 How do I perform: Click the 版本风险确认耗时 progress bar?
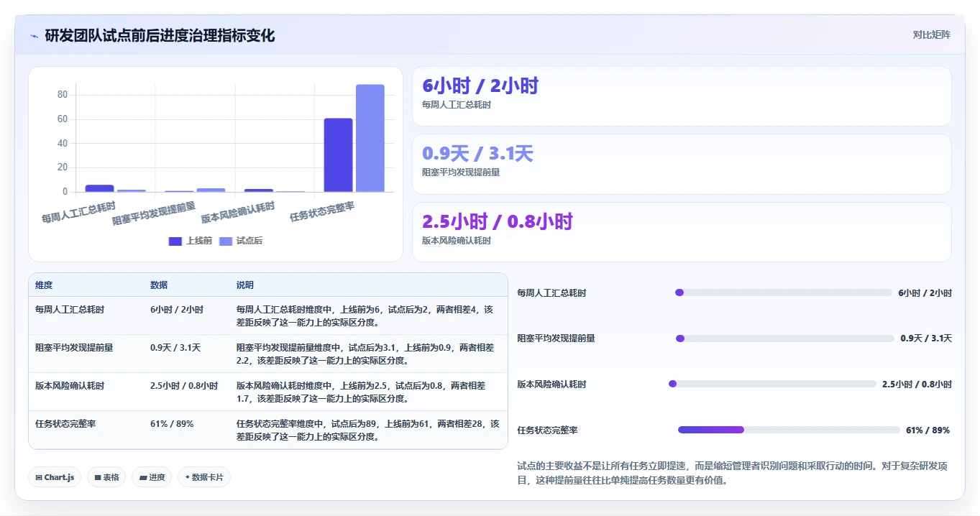772,384
